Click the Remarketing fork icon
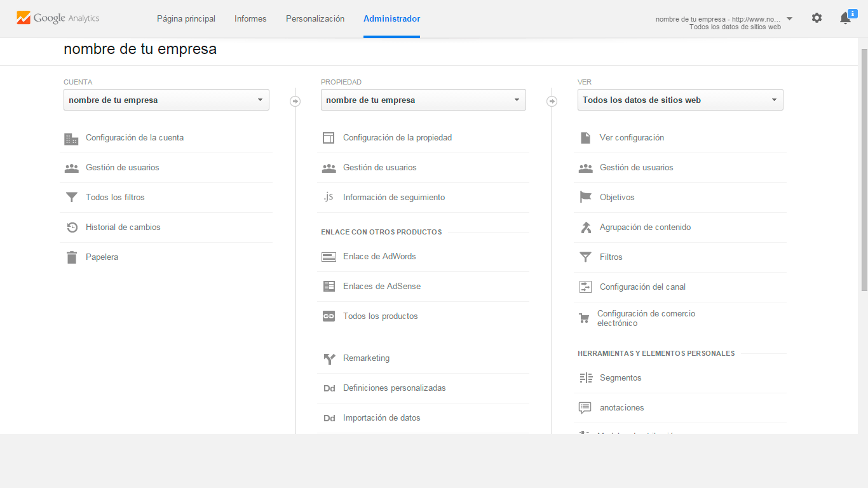This screenshot has width=868, height=488. click(329, 358)
